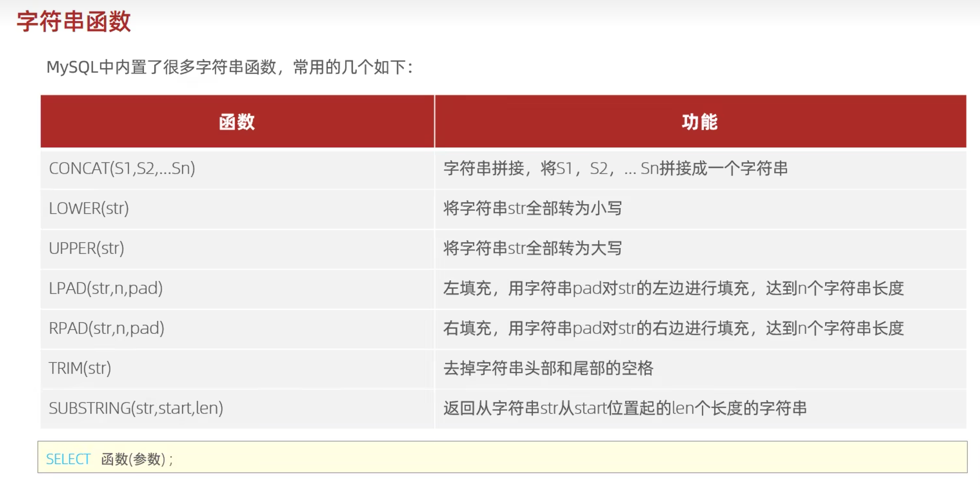Select the CONCAT(S1,S2,...Sn) cell
The image size is (980, 496).
pyautogui.click(x=237, y=168)
